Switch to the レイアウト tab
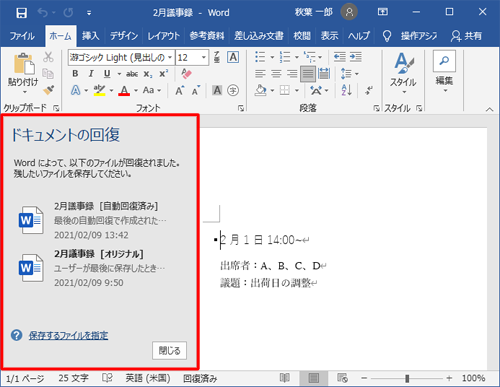Viewport: 500px width, 387px height. [163, 36]
